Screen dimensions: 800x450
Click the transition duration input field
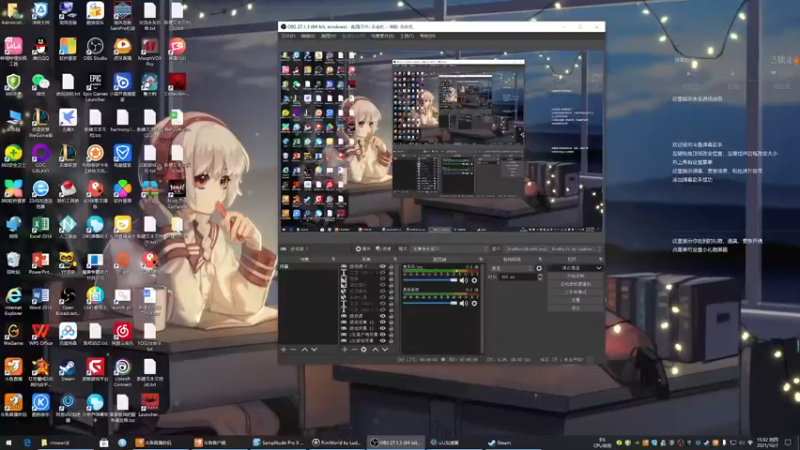coord(517,277)
